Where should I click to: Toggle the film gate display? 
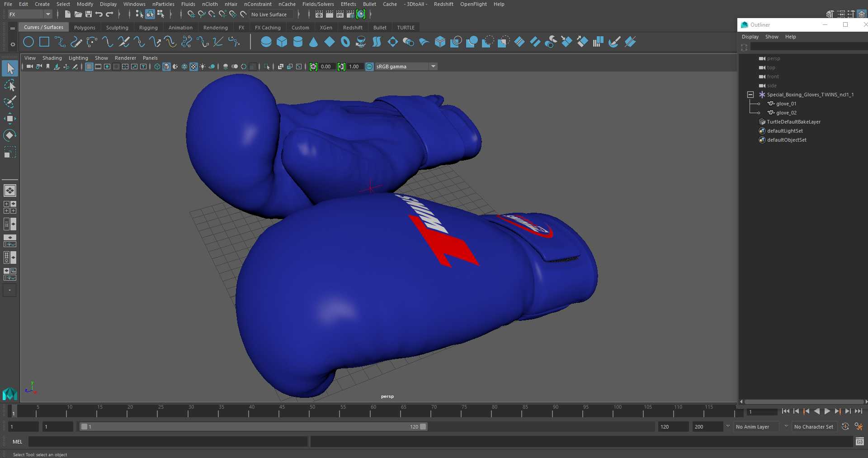click(98, 67)
